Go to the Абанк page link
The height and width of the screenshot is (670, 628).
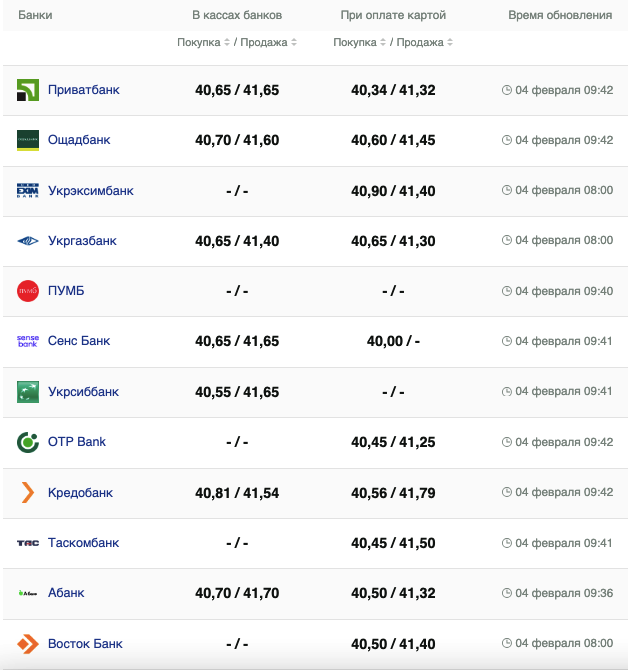[66, 593]
